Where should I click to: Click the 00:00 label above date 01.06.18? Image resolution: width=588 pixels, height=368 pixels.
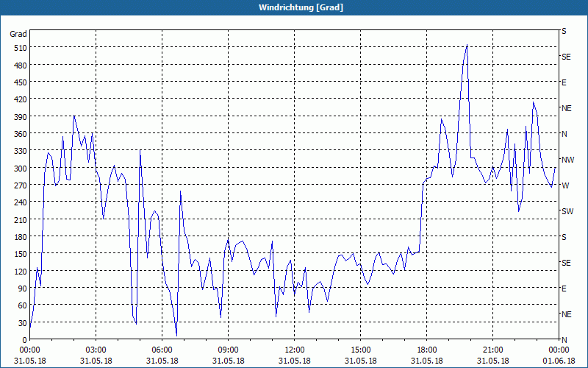pos(559,350)
